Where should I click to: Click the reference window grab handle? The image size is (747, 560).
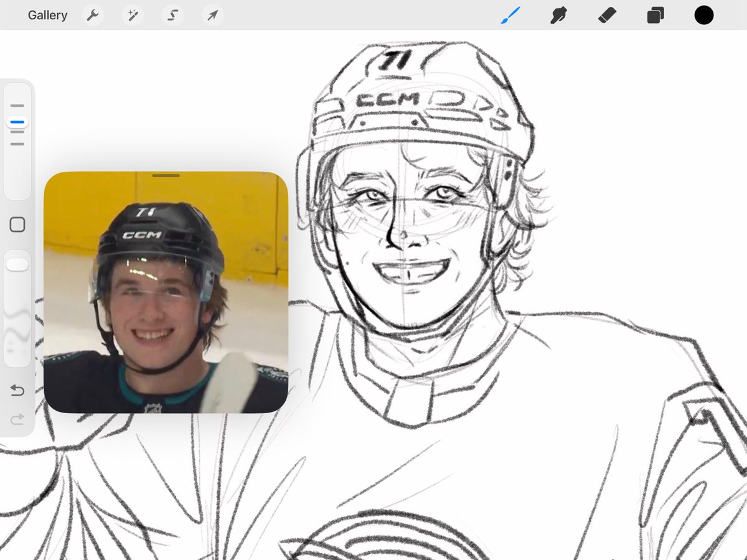pos(166,175)
